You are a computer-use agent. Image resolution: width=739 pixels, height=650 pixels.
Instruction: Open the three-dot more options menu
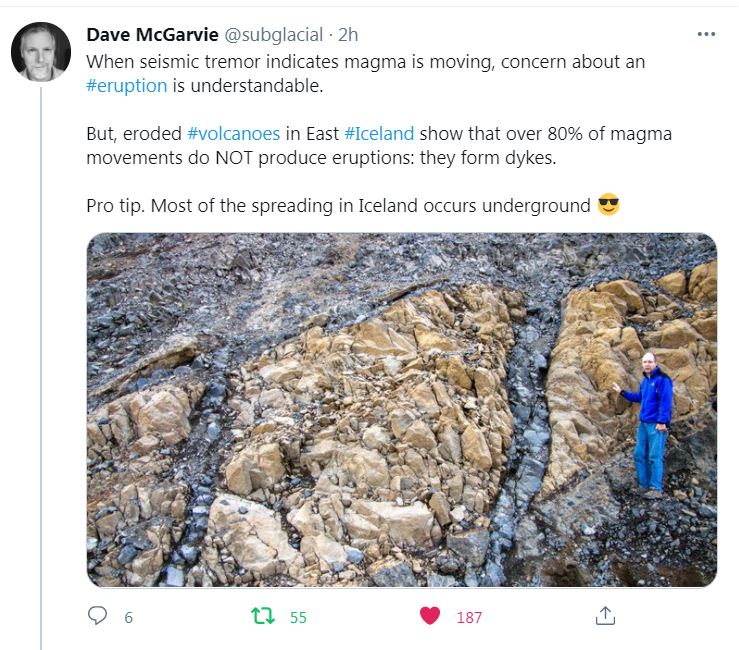click(x=706, y=34)
